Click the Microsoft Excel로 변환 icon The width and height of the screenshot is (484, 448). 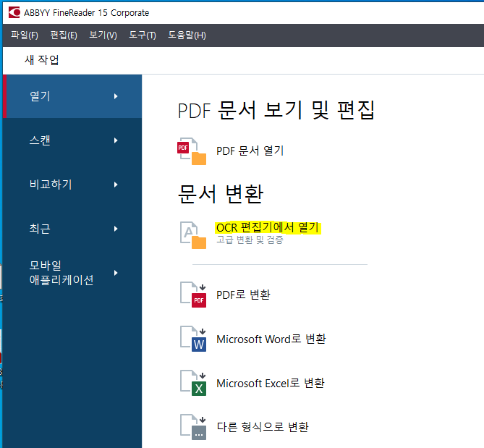[x=193, y=383]
